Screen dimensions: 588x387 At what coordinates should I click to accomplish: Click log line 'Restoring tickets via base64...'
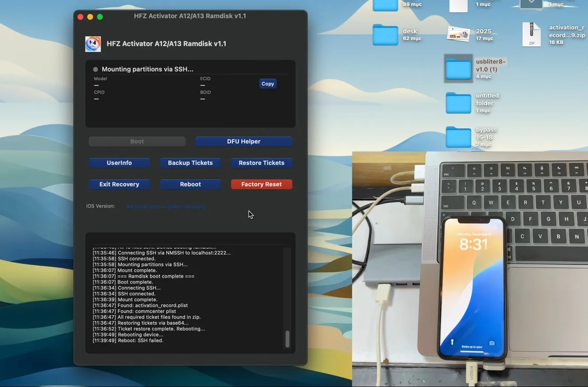[x=140, y=323]
